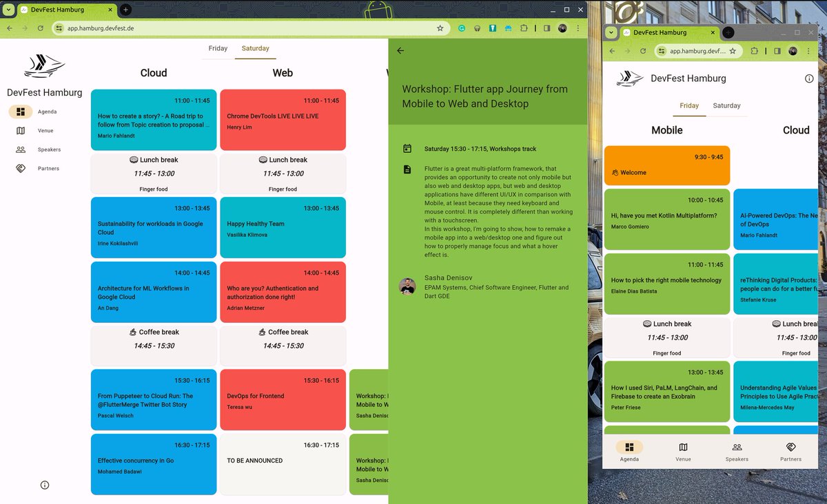The width and height of the screenshot is (827, 504).
Task: Open Speakers in the small window's bottom navigation
Action: pos(737,452)
